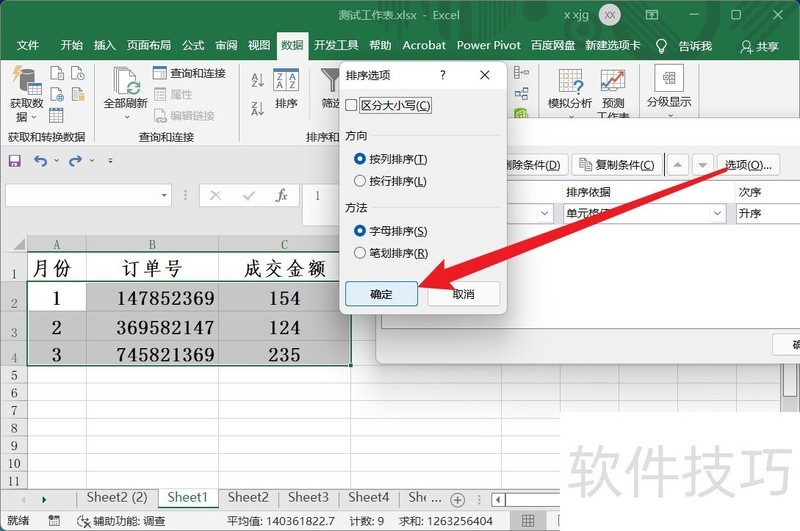Open the Sheet2 (2) worksheet tab
This screenshot has height=531, width=800.
[117, 497]
